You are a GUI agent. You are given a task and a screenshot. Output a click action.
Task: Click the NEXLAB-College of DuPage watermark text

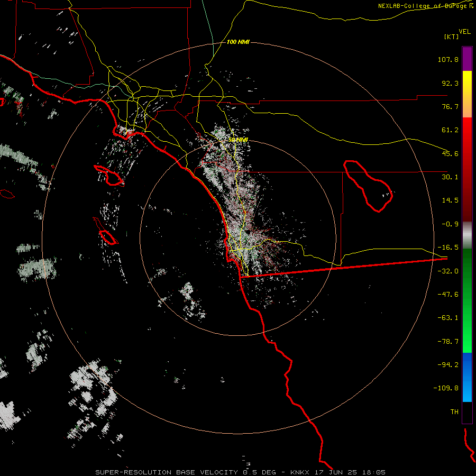click(426, 6)
